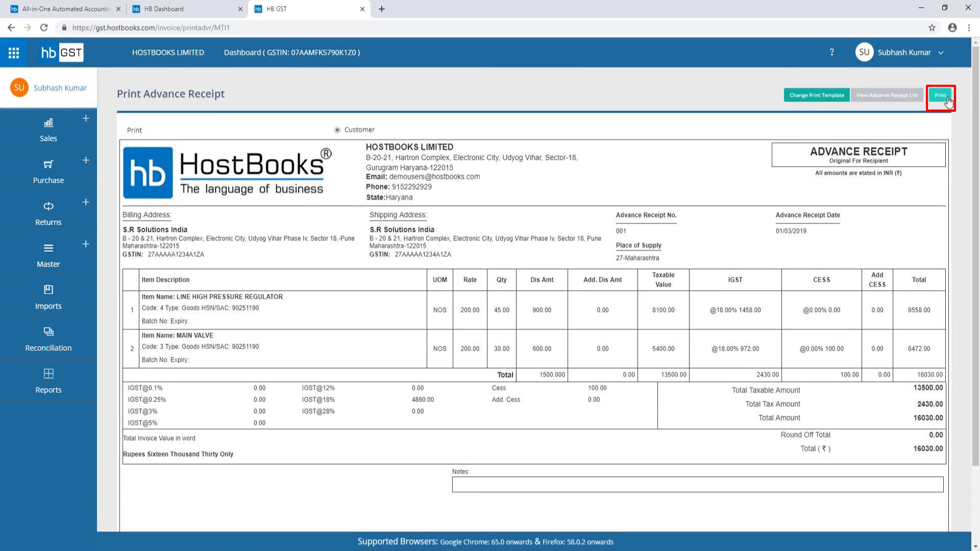
Task: Open the Imports icon
Action: click(48, 290)
